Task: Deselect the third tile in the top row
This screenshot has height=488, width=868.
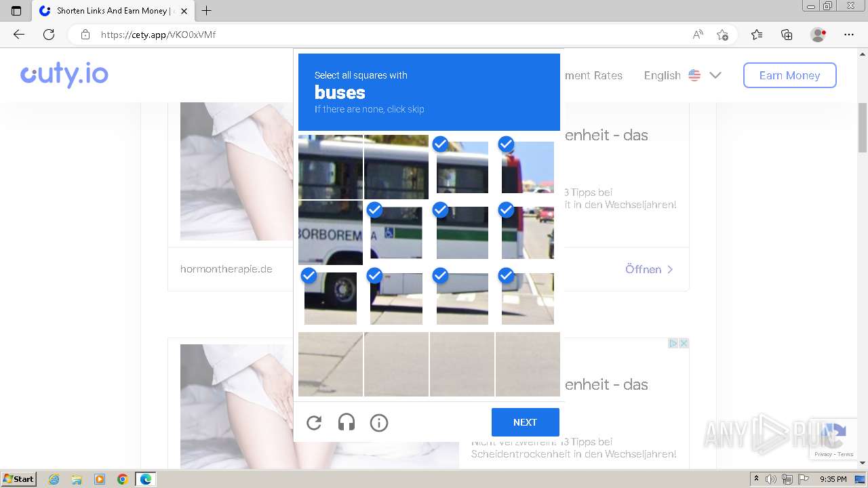Action: pyautogui.click(x=462, y=167)
